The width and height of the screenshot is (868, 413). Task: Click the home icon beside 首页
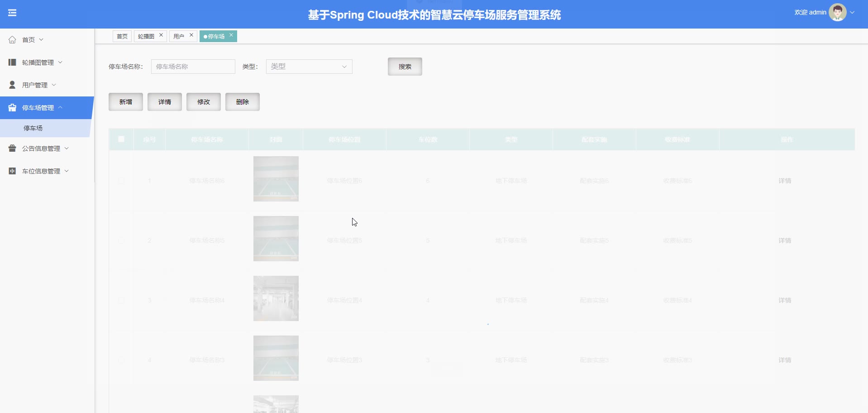(x=12, y=40)
